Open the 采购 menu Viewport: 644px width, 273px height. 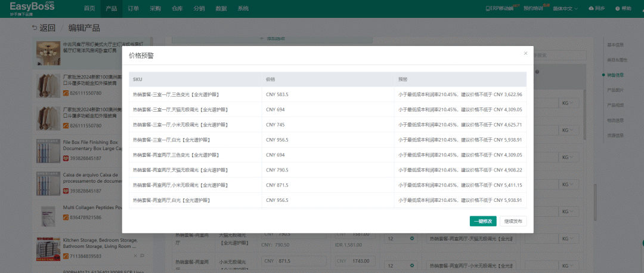[x=155, y=8]
